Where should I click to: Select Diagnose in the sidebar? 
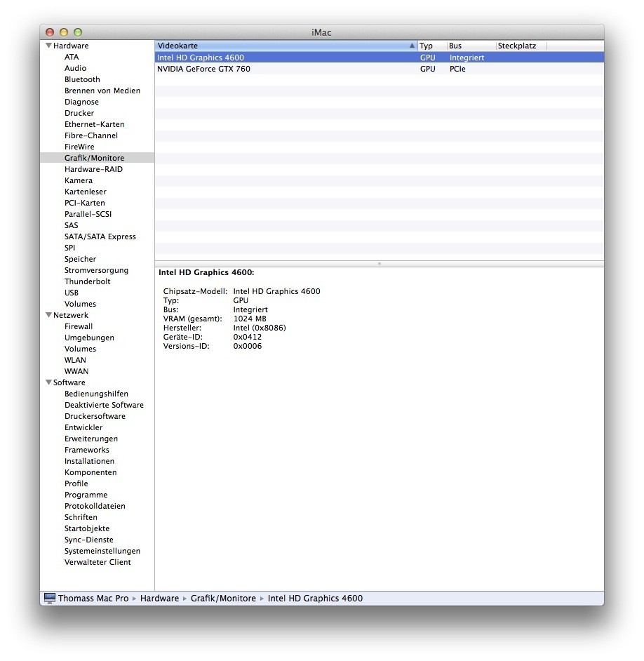point(82,102)
